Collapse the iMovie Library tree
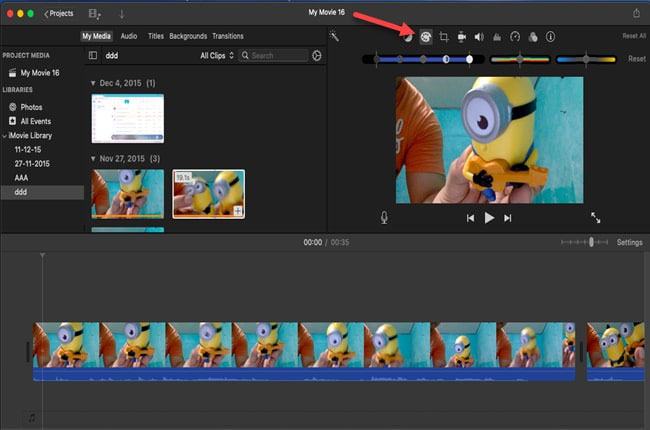The width and height of the screenshot is (650, 430). 5,136
